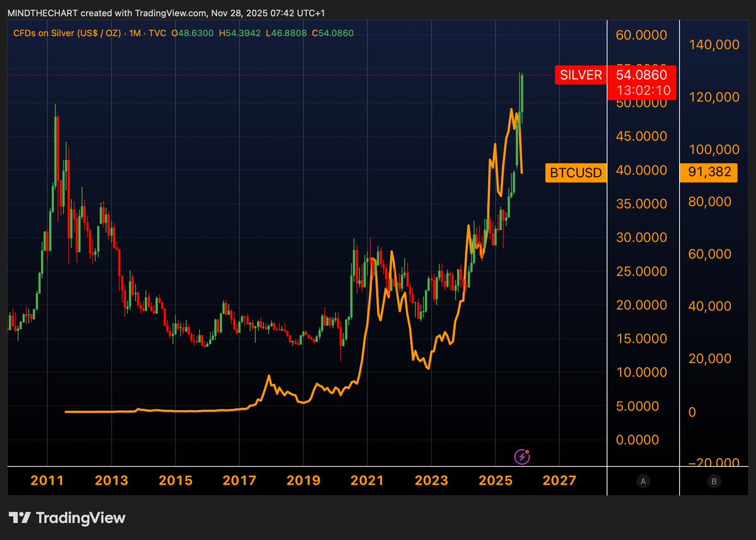
Task: Click the 20.0000 silver scale value
Action: point(642,305)
